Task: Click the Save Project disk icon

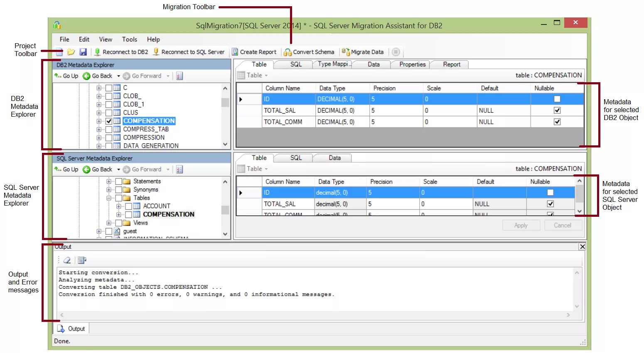Action: pyautogui.click(x=83, y=52)
